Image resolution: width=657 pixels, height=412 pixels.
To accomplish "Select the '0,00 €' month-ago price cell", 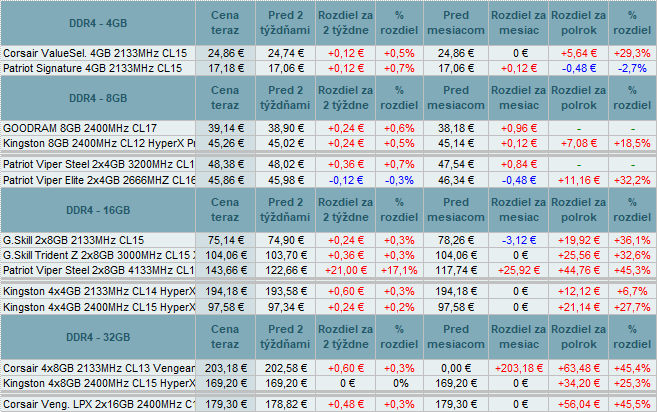I will point(456,368).
